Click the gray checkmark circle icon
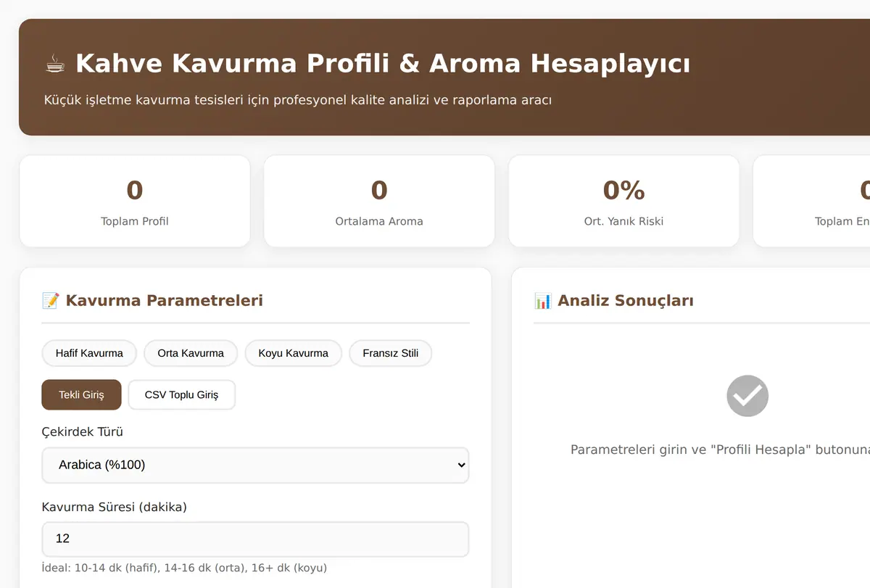 click(747, 396)
